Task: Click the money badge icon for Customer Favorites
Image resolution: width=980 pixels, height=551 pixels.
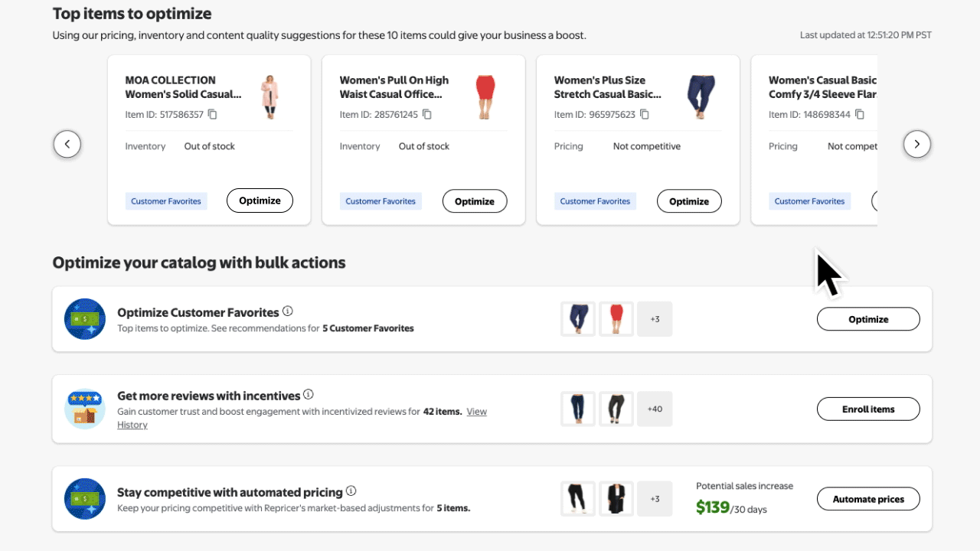Action: point(84,318)
